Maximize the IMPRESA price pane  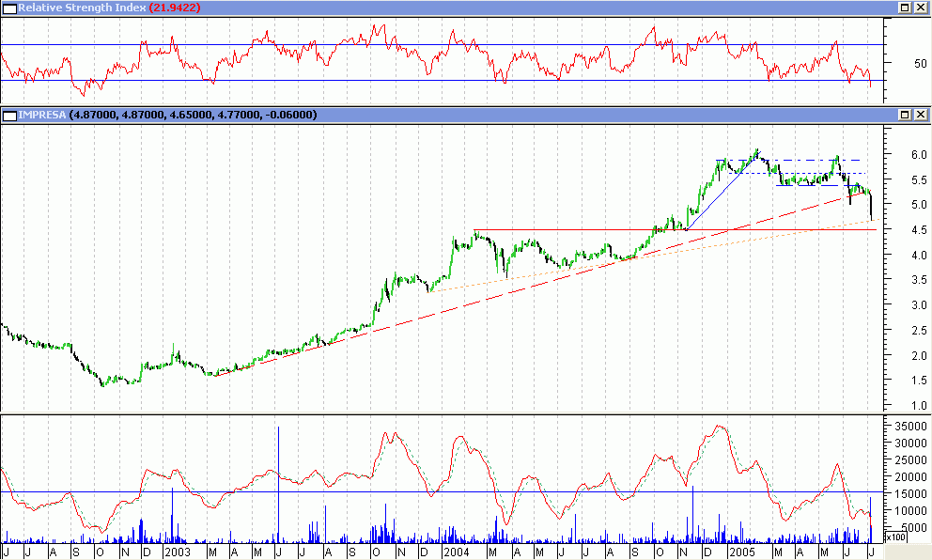point(905,115)
